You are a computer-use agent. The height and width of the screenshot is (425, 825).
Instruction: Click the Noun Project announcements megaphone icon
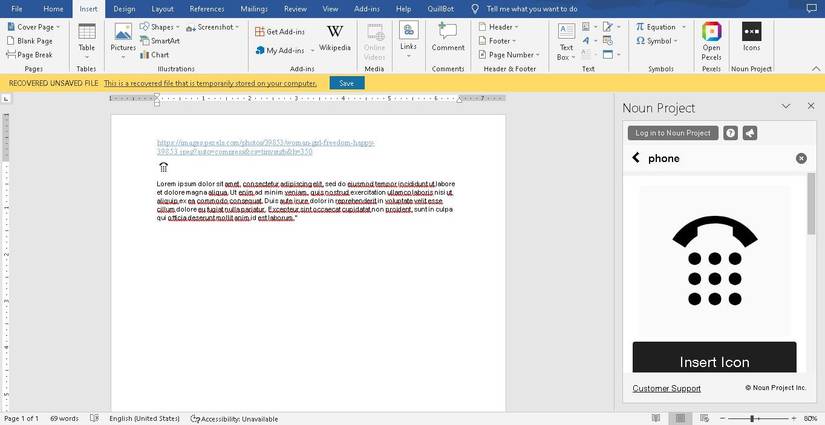[750, 133]
